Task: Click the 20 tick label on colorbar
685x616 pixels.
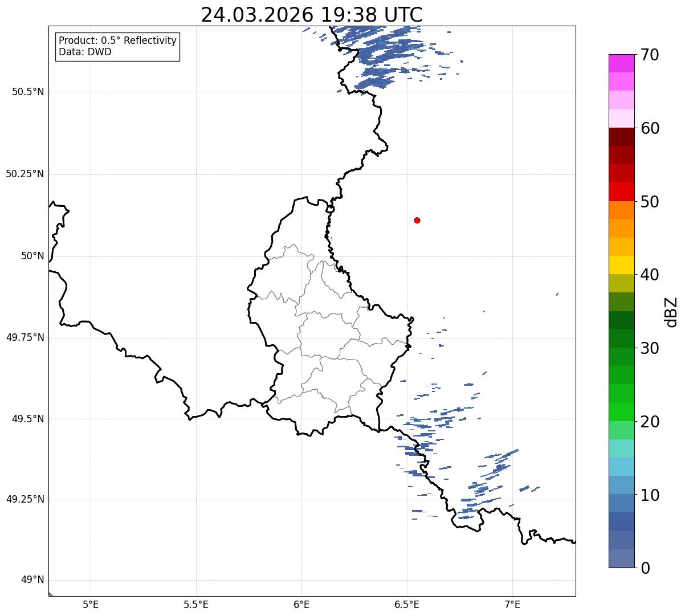Action: 650,422
